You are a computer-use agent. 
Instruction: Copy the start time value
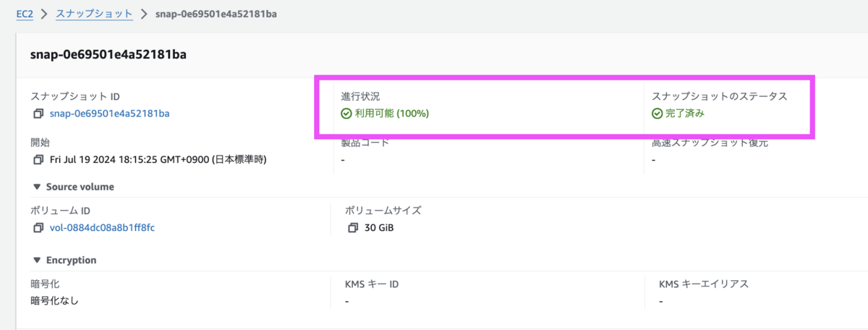pos(38,159)
